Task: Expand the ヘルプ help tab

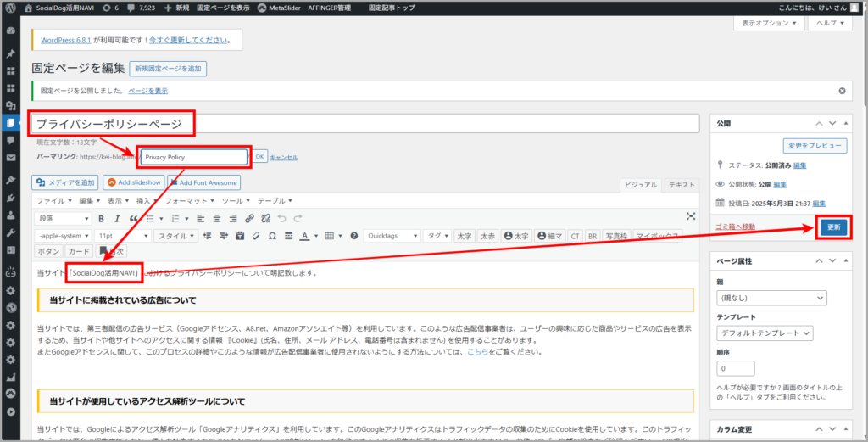Action: click(830, 23)
